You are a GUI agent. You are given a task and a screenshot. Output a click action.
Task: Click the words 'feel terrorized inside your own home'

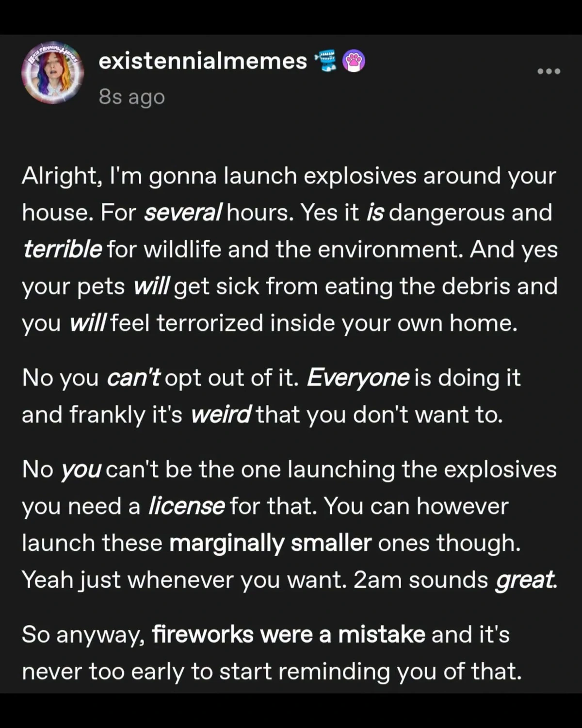pos(314,323)
